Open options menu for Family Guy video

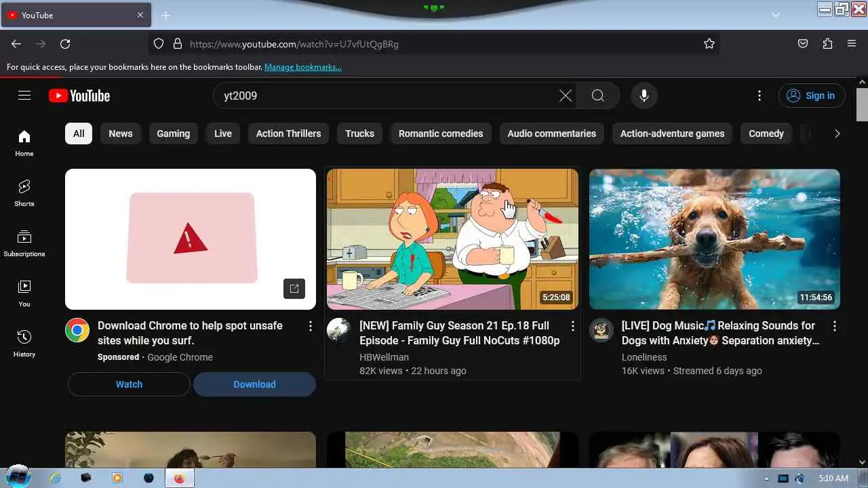(572, 326)
